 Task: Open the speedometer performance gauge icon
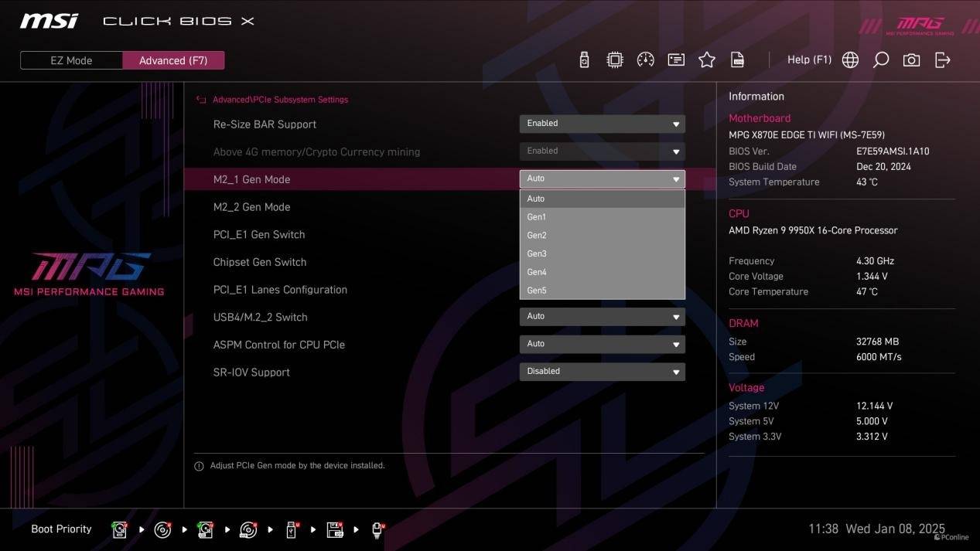(x=645, y=60)
